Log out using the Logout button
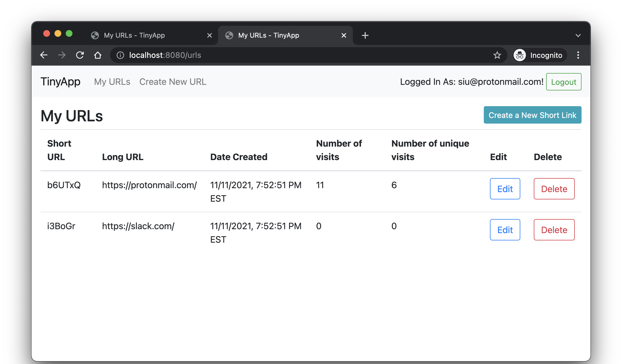This screenshot has height=364, width=622. click(563, 82)
